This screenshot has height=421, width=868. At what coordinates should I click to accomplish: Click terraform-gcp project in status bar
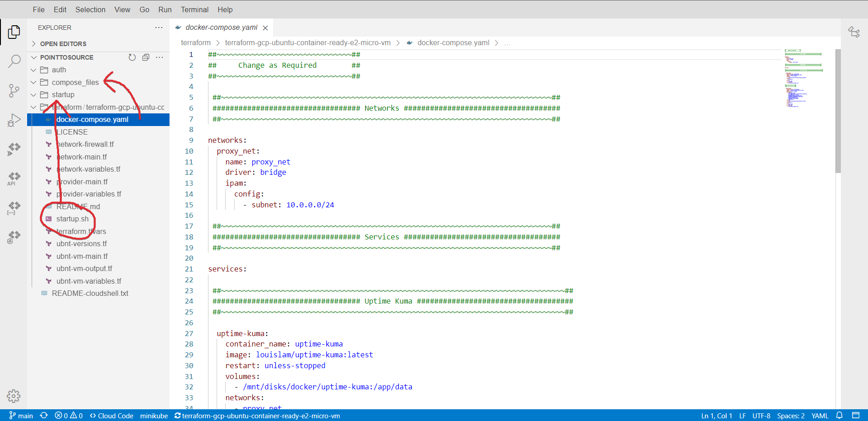coord(257,416)
